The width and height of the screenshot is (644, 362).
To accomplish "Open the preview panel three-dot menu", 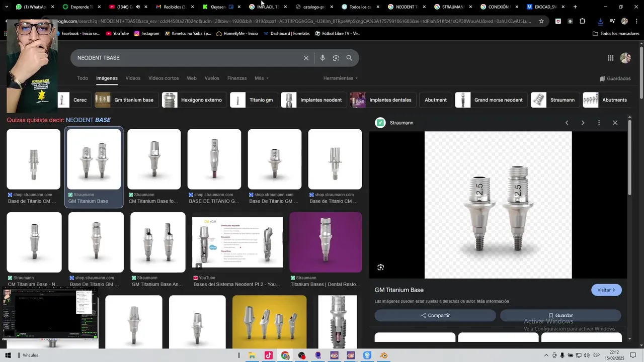I will [x=599, y=123].
